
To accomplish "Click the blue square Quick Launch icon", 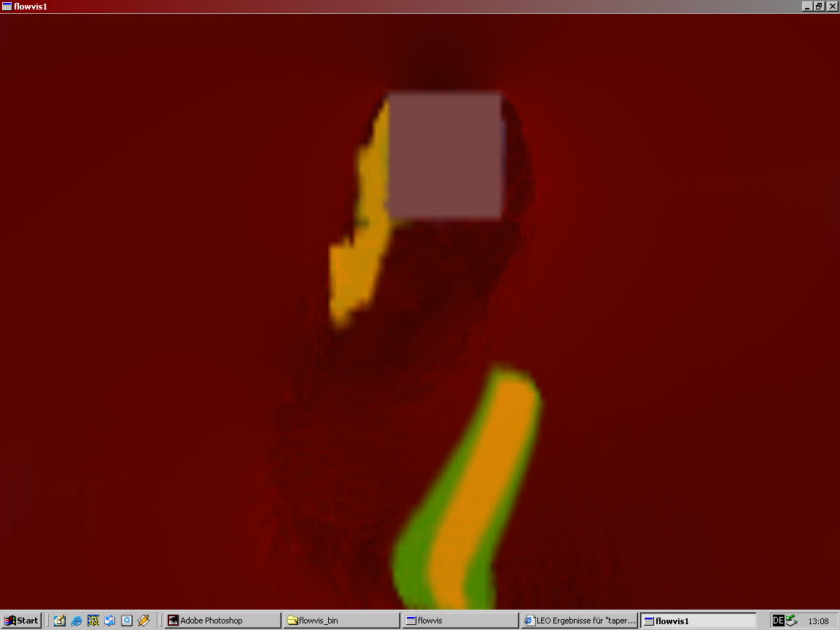I will coord(127,621).
